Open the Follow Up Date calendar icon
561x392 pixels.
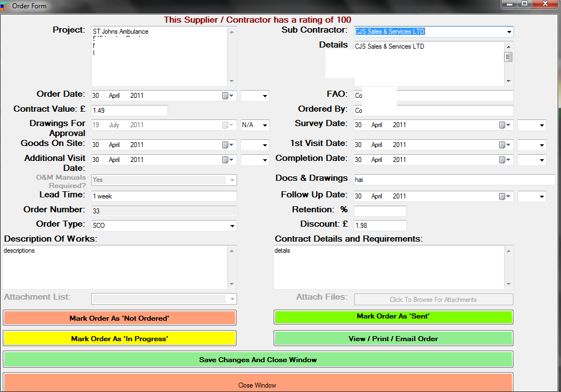503,196
